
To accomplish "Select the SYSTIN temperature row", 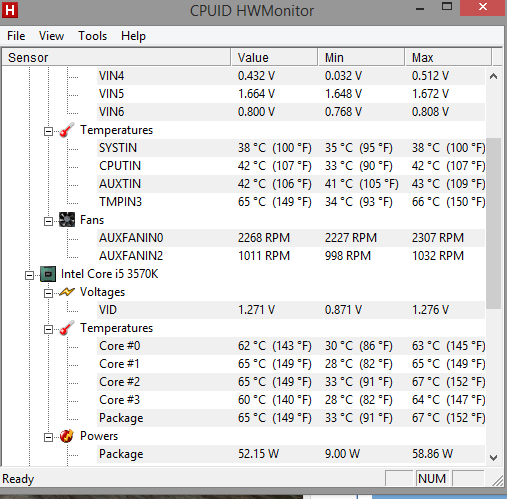I will pyautogui.click(x=291, y=148).
